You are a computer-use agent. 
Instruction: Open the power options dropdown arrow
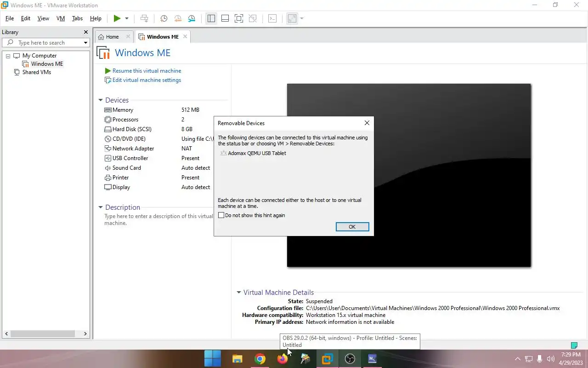(x=127, y=18)
